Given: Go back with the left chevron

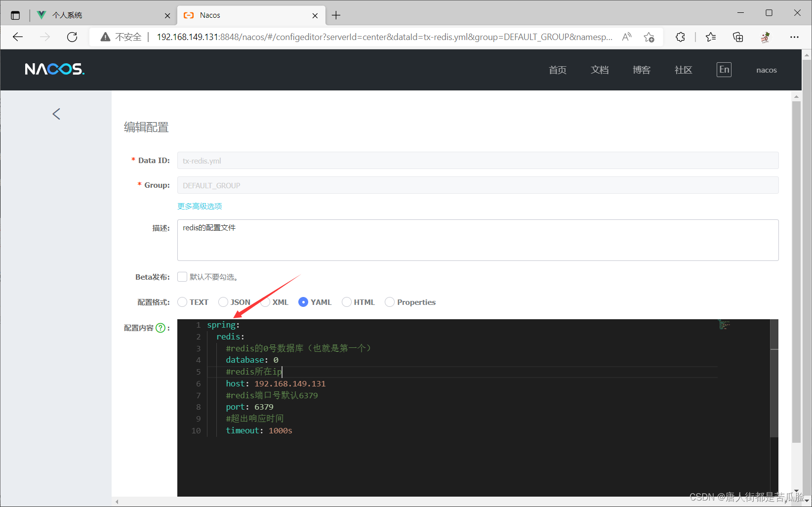Looking at the screenshot, I should 56,114.
